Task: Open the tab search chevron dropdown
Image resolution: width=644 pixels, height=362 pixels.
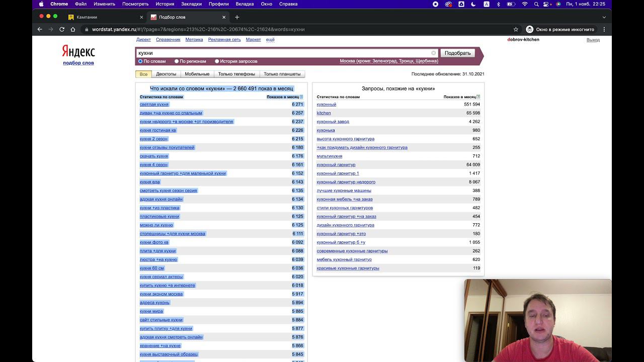Action: 604,17
